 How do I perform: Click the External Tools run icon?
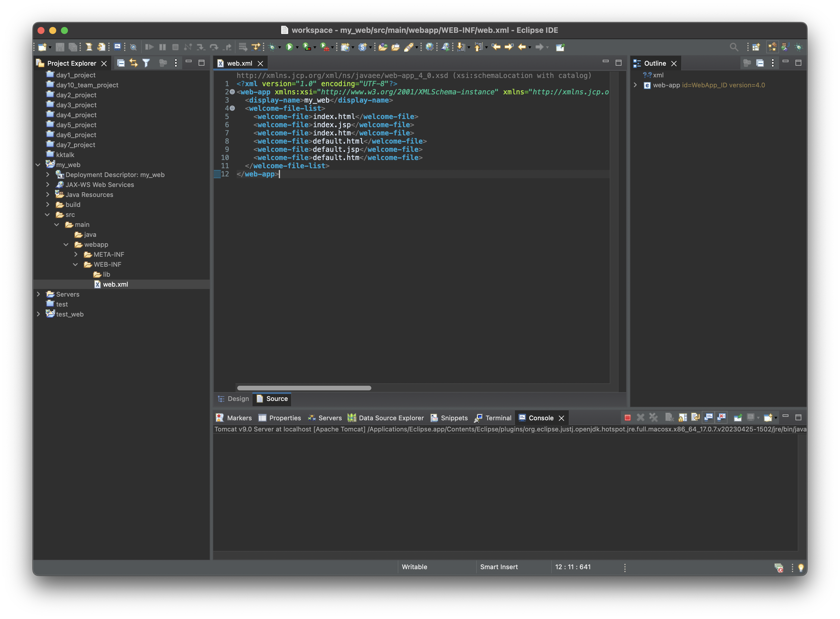click(325, 47)
